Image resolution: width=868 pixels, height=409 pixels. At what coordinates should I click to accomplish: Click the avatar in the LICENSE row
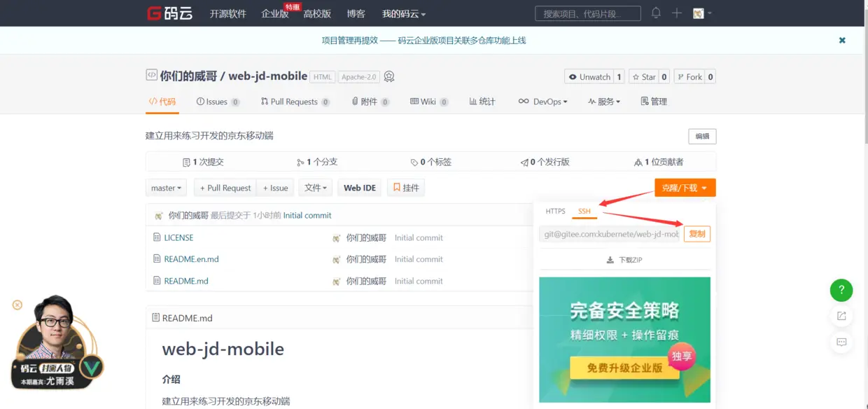point(337,237)
